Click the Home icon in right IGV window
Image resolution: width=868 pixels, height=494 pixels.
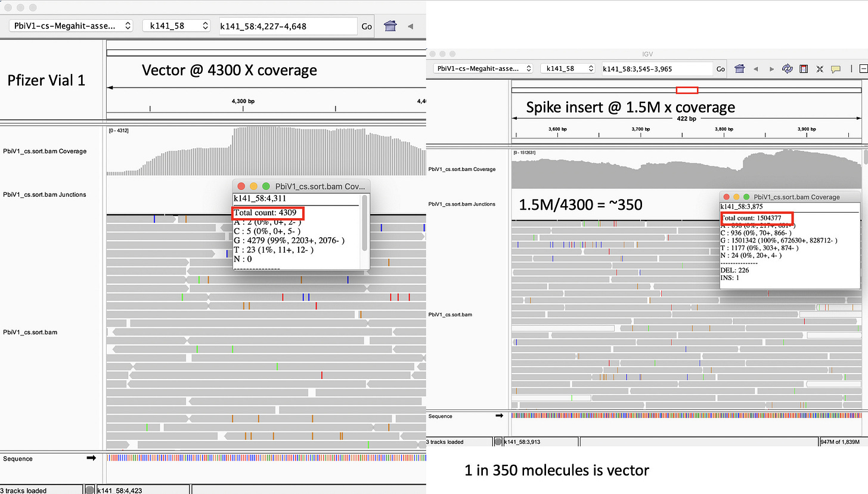pos(740,69)
